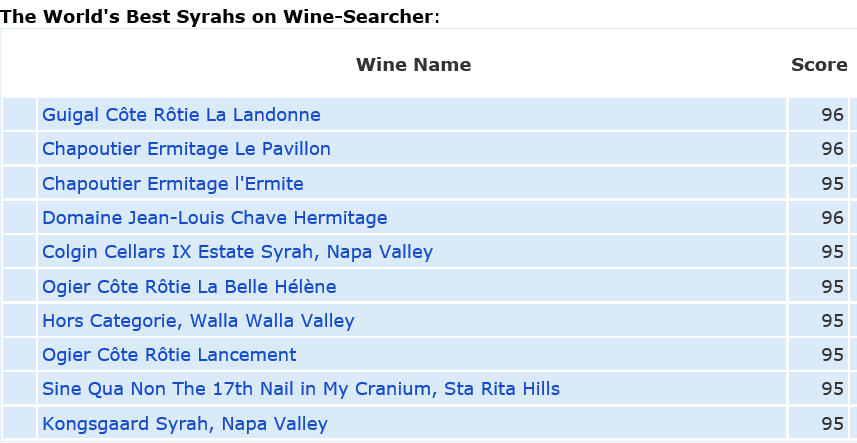Screen dimensions: 857x443
Task: Click score 95 for Chapoutier l'Ermite
Action: click(818, 184)
